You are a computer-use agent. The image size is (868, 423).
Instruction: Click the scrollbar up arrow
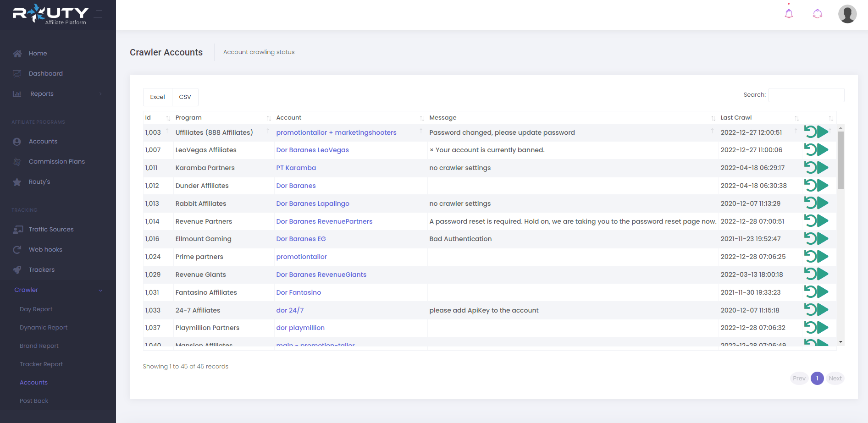coord(840,128)
